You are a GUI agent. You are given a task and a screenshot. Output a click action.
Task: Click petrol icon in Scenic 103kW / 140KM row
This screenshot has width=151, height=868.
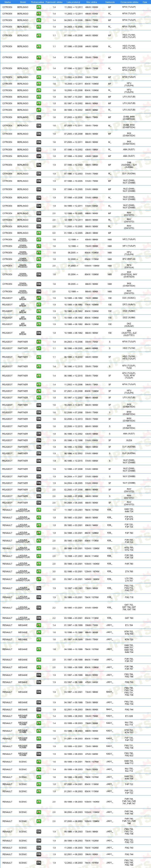pos(39,802)
